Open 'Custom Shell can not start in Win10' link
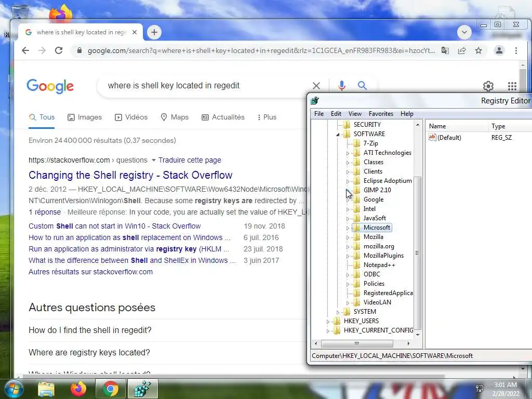532x399 pixels. 115,226
